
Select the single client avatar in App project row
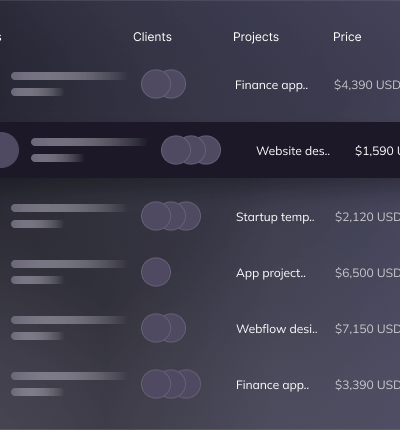pyautogui.click(x=156, y=272)
